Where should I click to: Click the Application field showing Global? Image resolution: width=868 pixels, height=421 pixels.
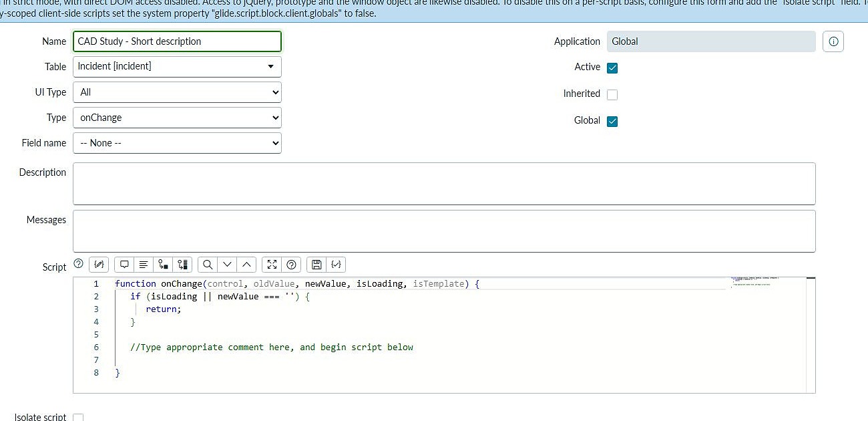[x=711, y=41]
